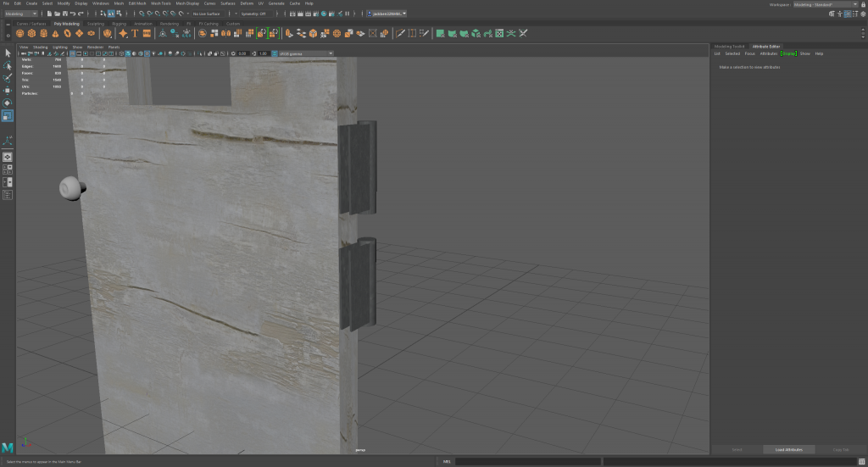This screenshot has height=467, width=868.
Task: Select the active Scale tool
Action: tap(8, 115)
